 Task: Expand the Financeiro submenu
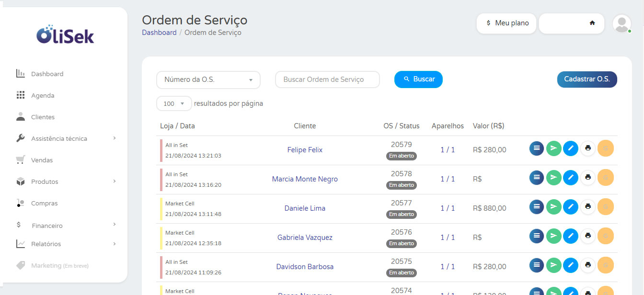115,225
